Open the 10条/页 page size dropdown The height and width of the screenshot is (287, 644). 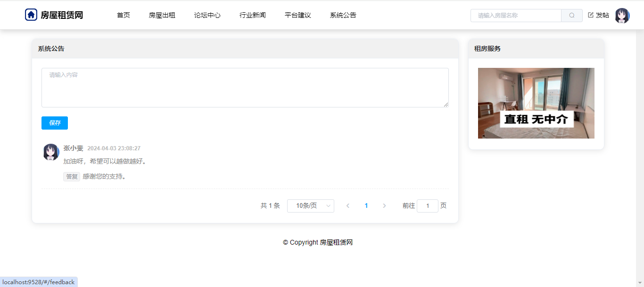pos(311,206)
